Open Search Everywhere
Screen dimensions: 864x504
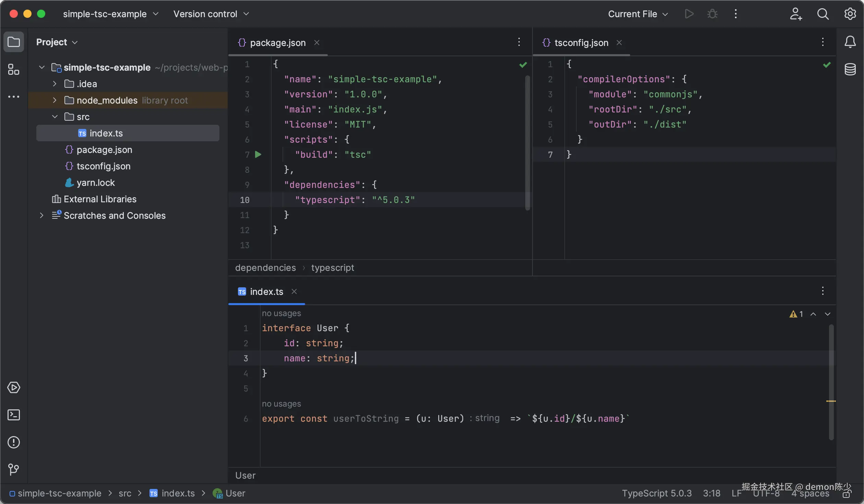click(823, 14)
